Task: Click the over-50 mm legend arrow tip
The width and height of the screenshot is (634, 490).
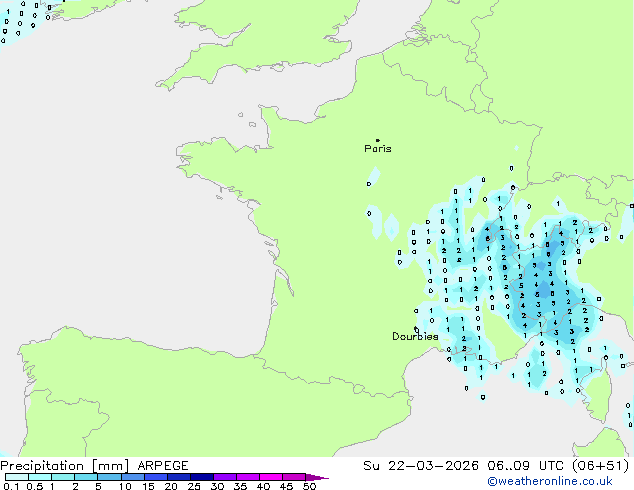Action: 317,477
